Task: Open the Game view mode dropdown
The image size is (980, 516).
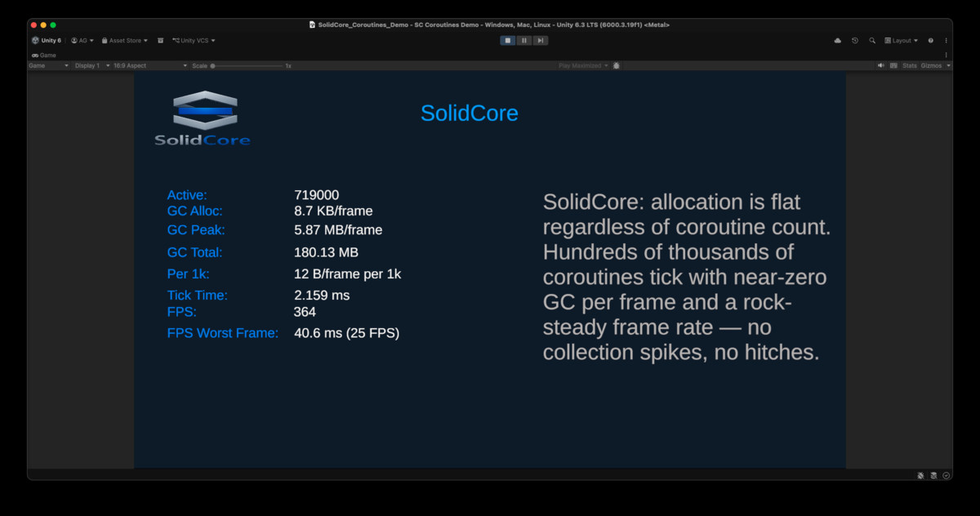Action: coord(49,65)
